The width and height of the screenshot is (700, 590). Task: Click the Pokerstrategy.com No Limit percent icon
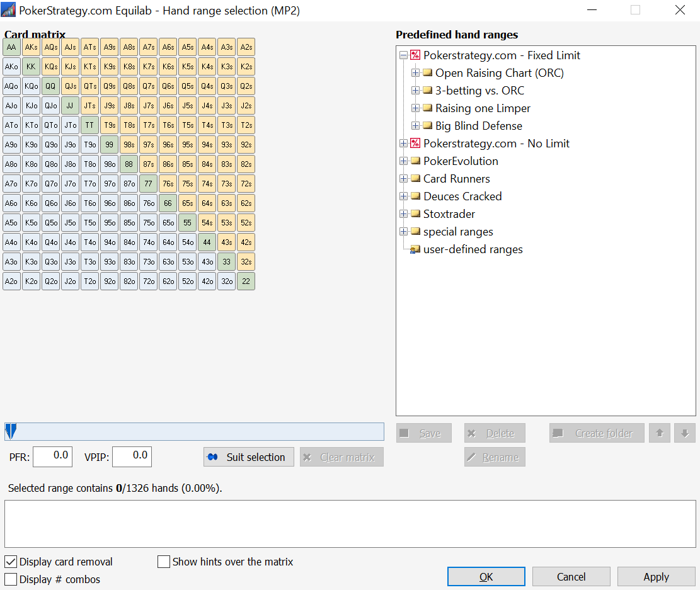click(415, 144)
